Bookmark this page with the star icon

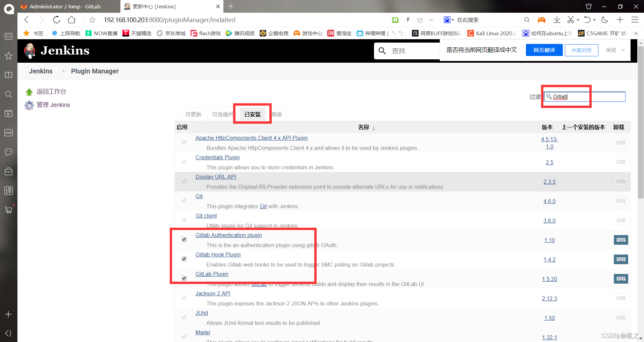(x=92, y=20)
